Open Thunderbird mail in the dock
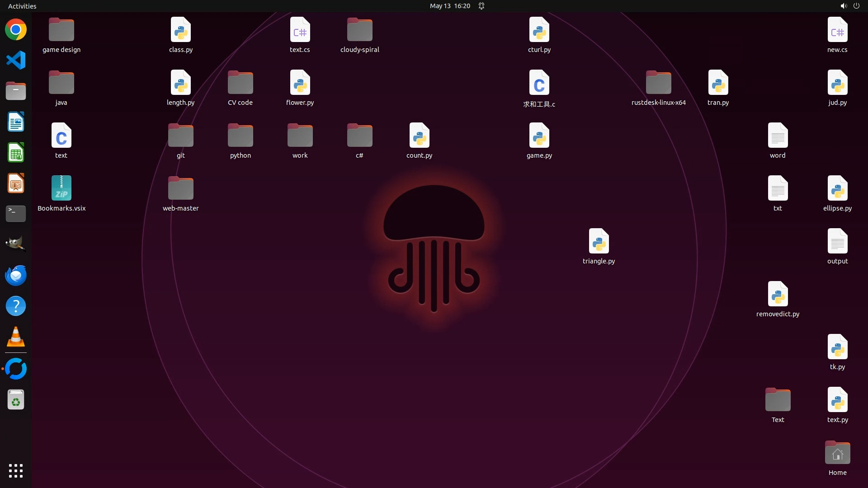This screenshot has height=488, width=868. click(16, 275)
